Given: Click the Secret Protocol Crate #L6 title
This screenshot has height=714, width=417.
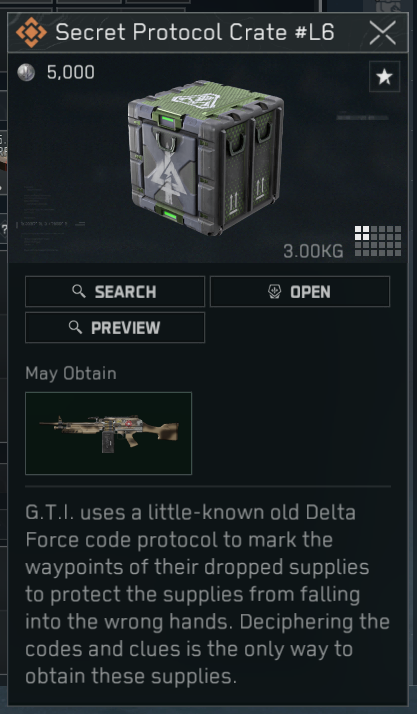Looking at the screenshot, I should (195, 33).
